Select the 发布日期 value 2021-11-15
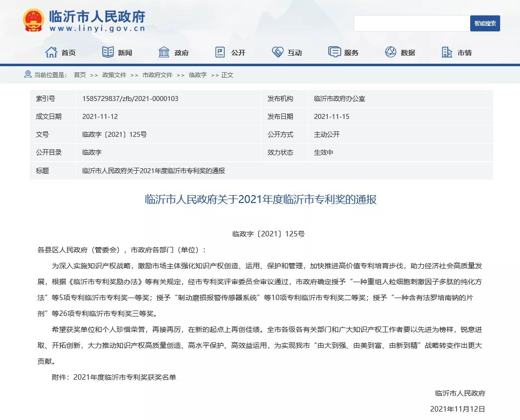Image resolution: width=520 pixels, height=420 pixels. coord(332,116)
